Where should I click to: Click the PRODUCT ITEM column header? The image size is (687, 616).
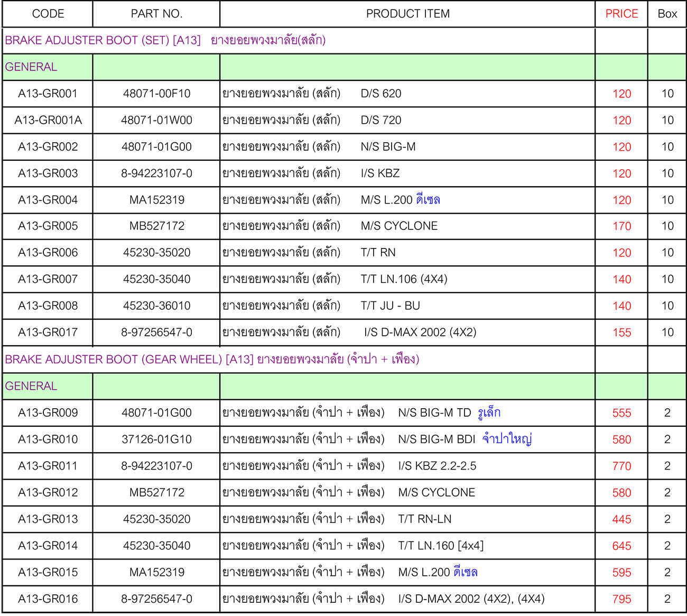(408, 14)
